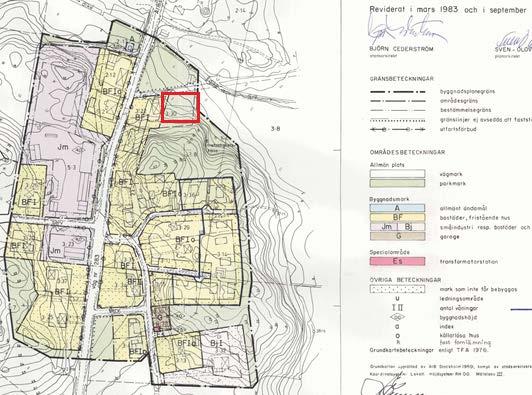Click the bestämmelsegräns line symbol in legend
532x395 pixels.
tap(397, 110)
